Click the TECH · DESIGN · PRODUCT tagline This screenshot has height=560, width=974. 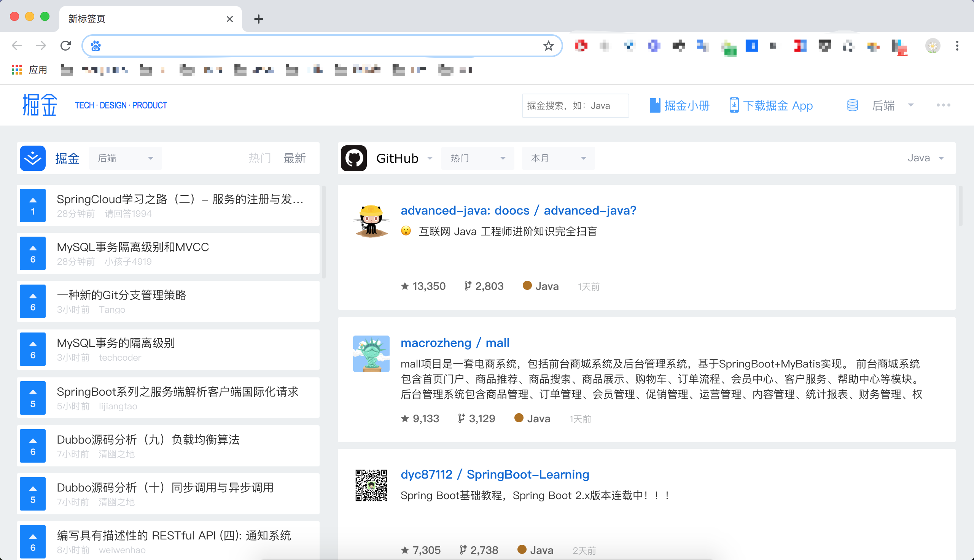coord(121,105)
